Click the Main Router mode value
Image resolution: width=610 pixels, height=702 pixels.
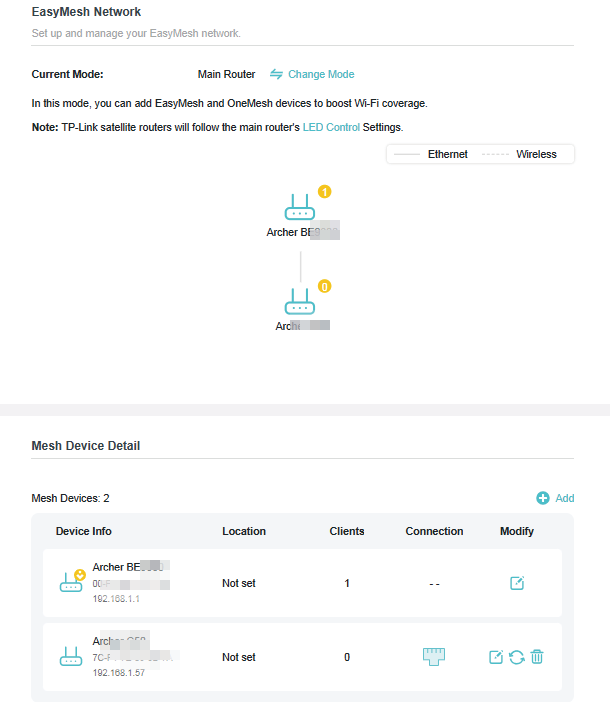click(x=226, y=74)
